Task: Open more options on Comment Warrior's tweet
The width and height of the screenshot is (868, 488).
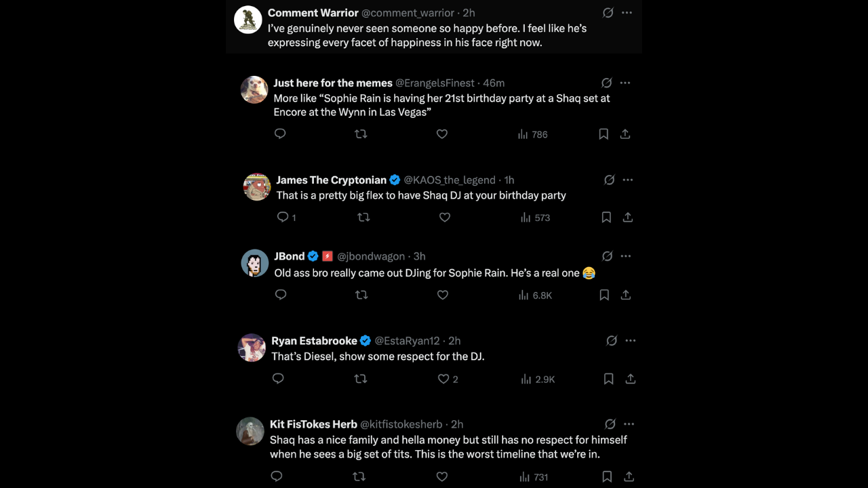Action: tap(627, 13)
